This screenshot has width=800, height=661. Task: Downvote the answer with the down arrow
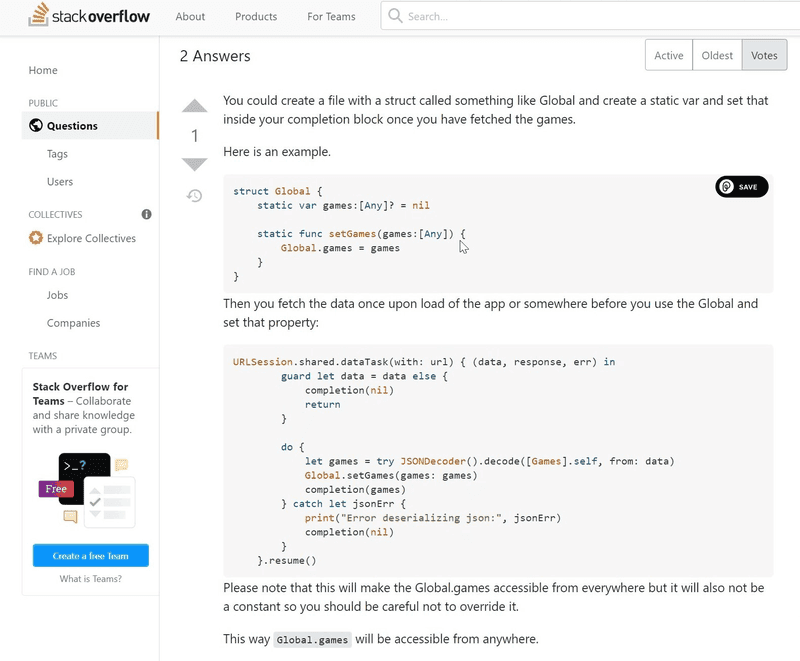(x=193, y=163)
